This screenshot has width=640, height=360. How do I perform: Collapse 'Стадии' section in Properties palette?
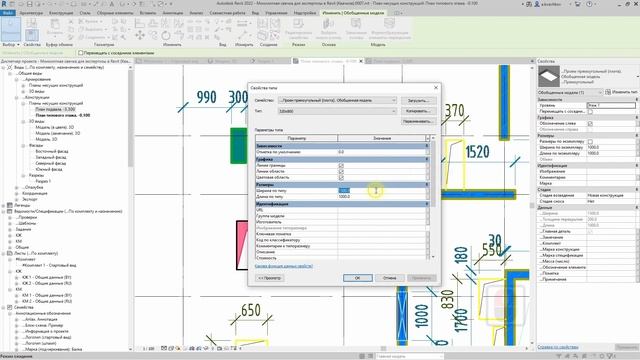636,190
